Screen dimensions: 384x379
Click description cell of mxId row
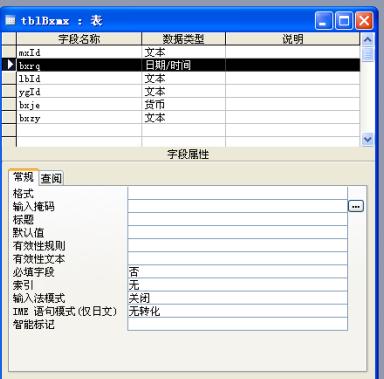click(x=293, y=52)
